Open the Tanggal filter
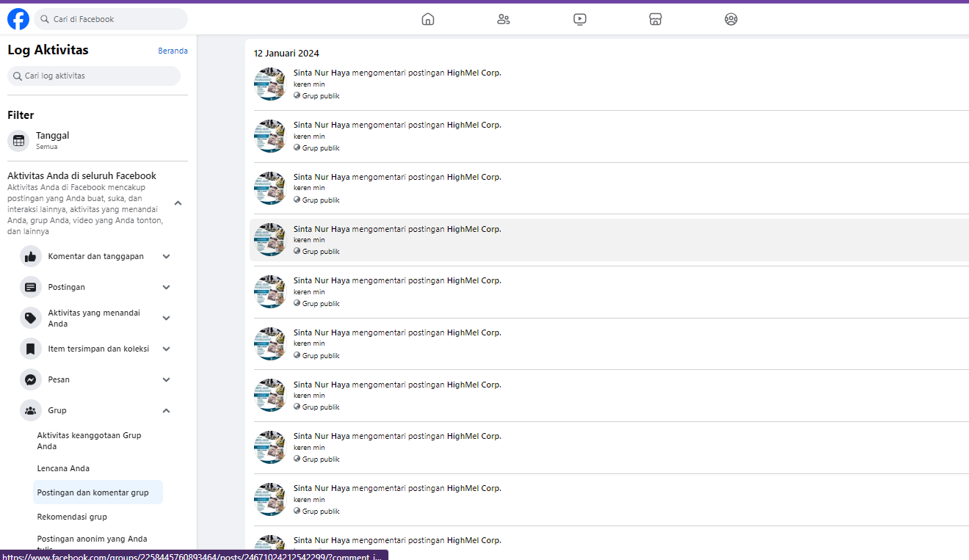 point(98,141)
